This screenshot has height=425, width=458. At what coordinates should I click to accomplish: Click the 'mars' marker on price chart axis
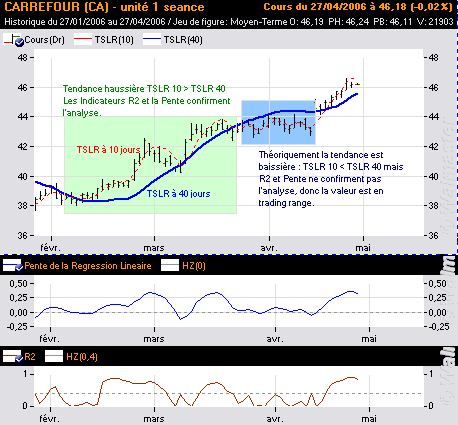pyautogui.click(x=154, y=248)
